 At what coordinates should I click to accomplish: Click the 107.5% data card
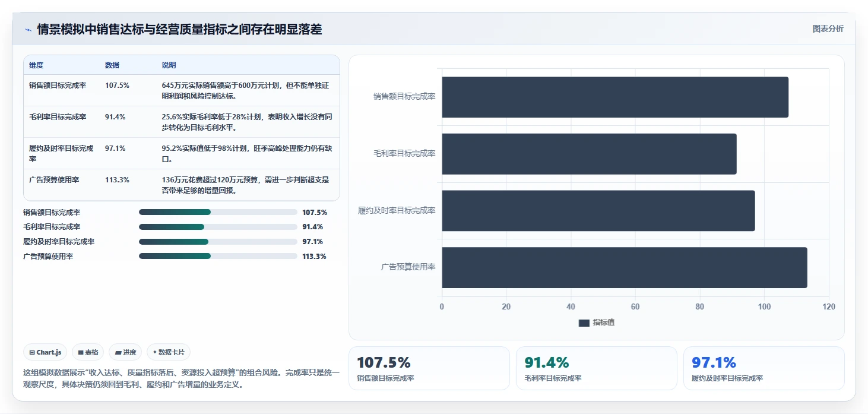coord(429,368)
